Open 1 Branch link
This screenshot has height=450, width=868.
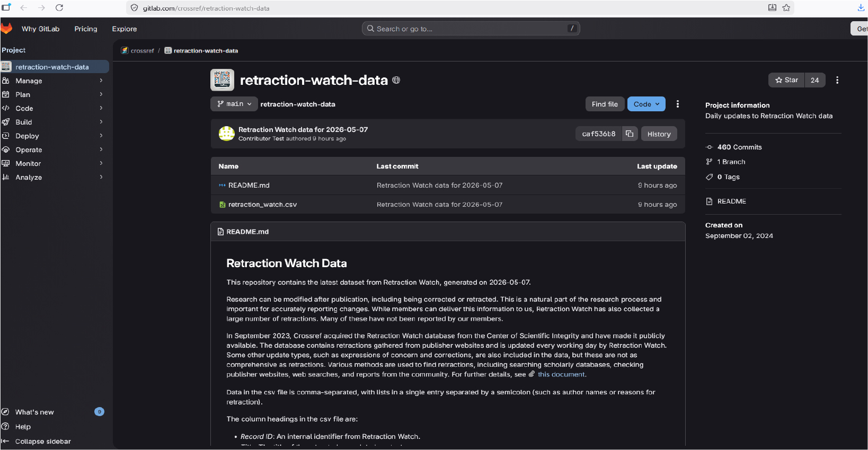731,162
